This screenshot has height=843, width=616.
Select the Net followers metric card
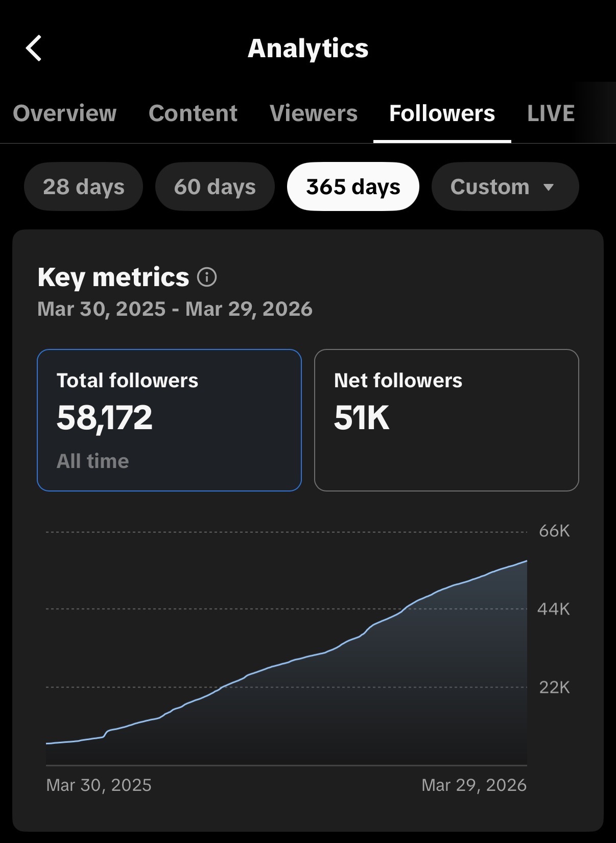pyautogui.click(x=446, y=420)
